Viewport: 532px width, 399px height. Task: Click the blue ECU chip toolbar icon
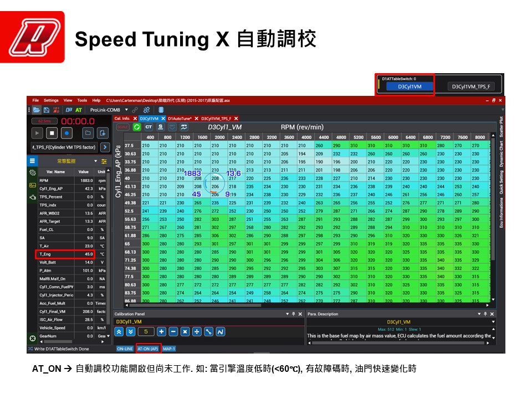pos(161,110)
